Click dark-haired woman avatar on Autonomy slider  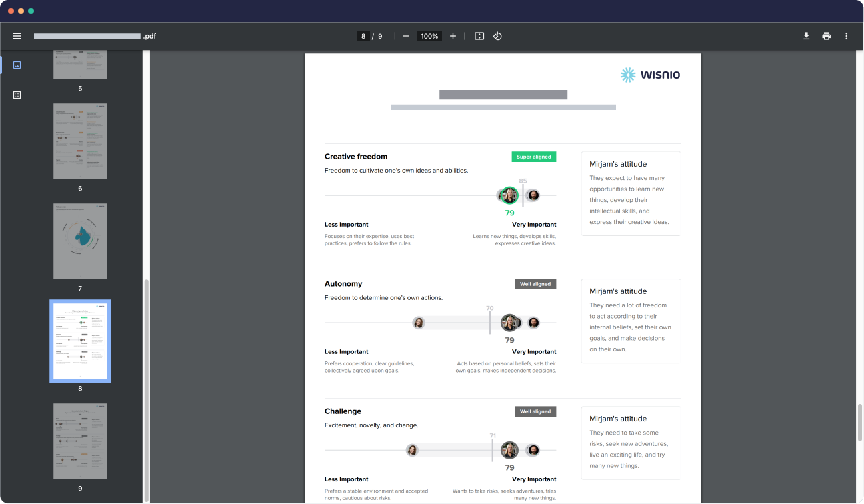tap(419, 323)
